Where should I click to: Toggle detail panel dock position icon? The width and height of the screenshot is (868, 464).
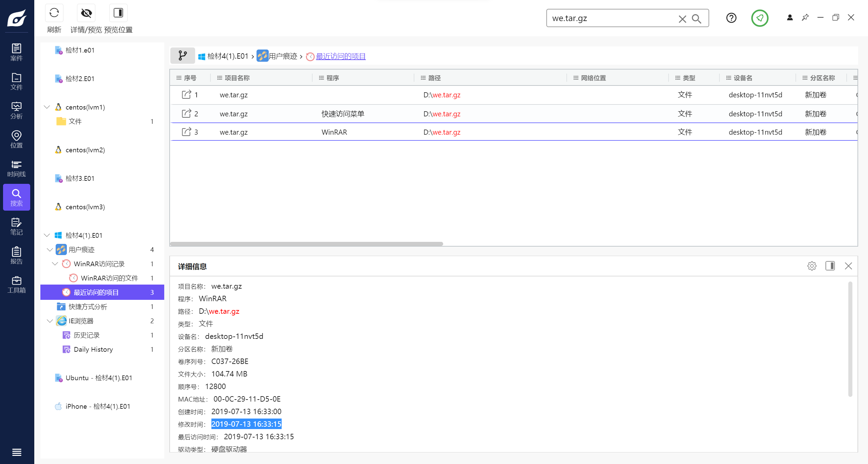(830, 266)
